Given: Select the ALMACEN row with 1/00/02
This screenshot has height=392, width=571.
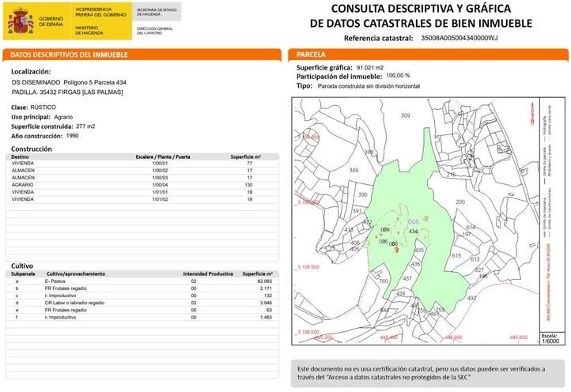Looking at the screenshot, I should coord(142,171).
